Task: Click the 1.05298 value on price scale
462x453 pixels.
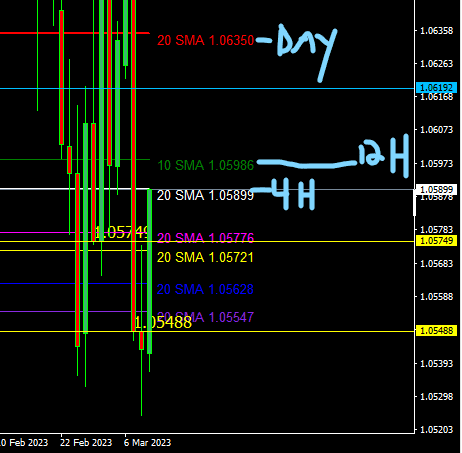Action: (x=437, y=397)
